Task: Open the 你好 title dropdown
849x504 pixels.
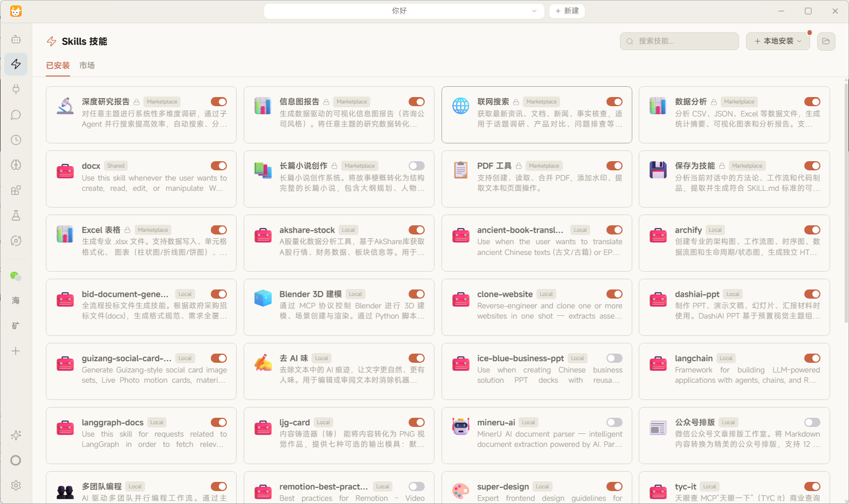Action: pos(403,11)
